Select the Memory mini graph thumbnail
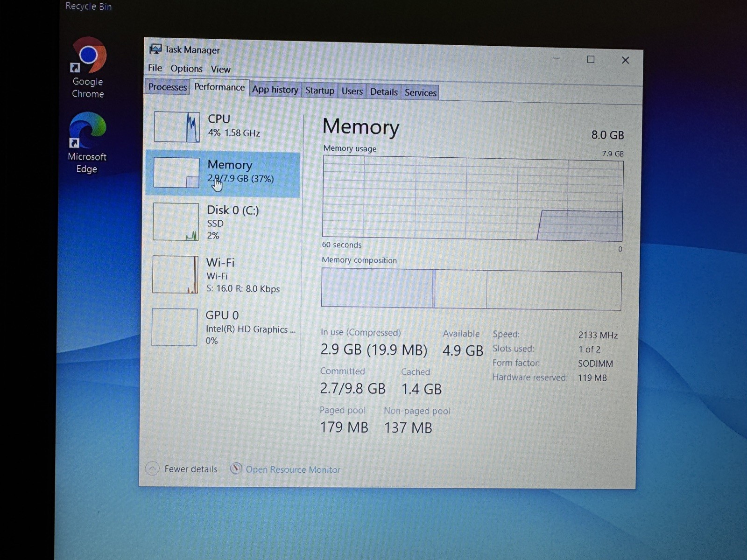The image size is (747, 560). (176, 172)
